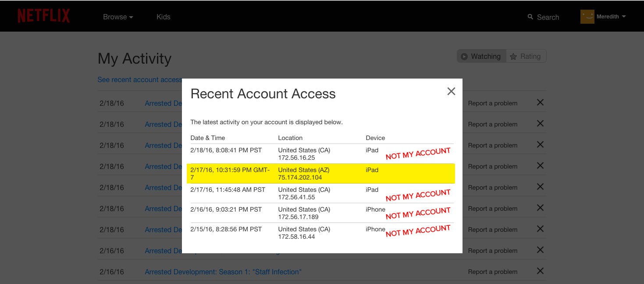The image size is (644, 284).
Task: Open the Browse dropdown
Action: [x=118, y=17]
